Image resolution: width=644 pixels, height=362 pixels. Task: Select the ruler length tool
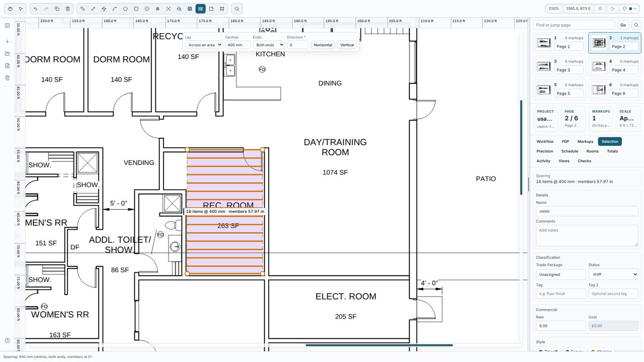tap(83, 9)
